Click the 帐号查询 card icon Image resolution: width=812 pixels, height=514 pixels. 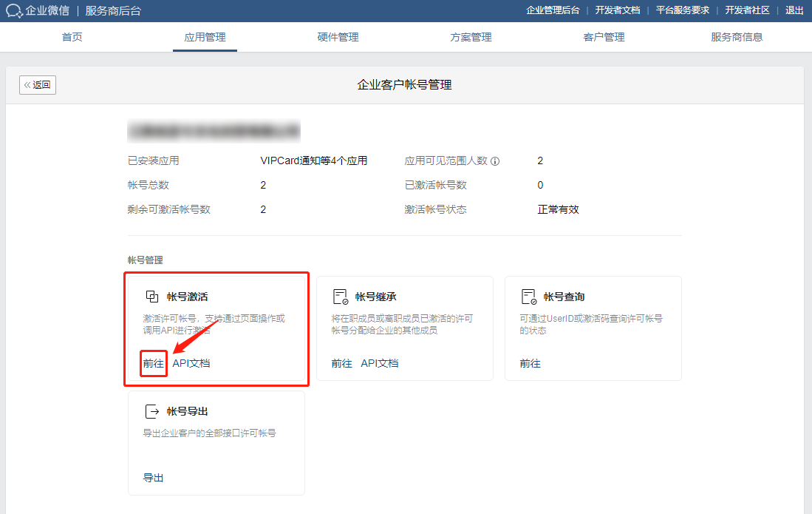pos(528,295)
